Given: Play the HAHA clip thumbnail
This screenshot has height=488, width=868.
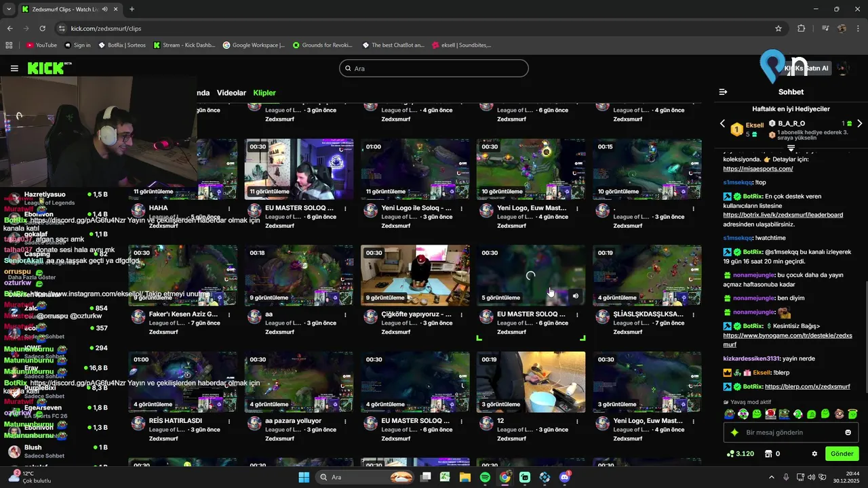Looking at the screenshot, I should [x=183, y=169].
